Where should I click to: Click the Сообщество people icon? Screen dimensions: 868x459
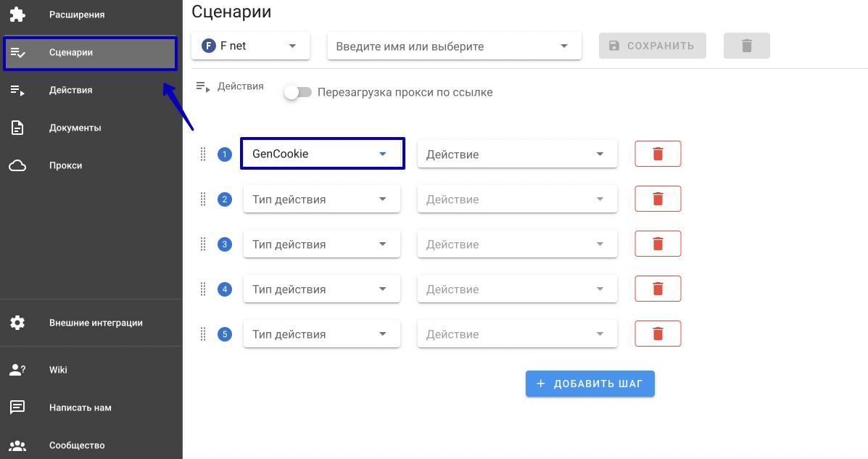point(17,445)
